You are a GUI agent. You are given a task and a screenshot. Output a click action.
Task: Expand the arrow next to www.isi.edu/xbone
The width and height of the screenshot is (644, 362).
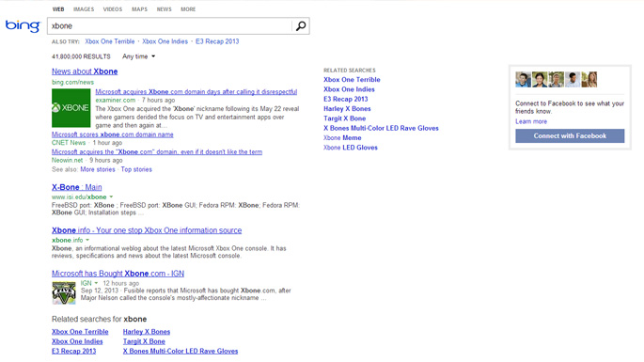click(111, 197)
